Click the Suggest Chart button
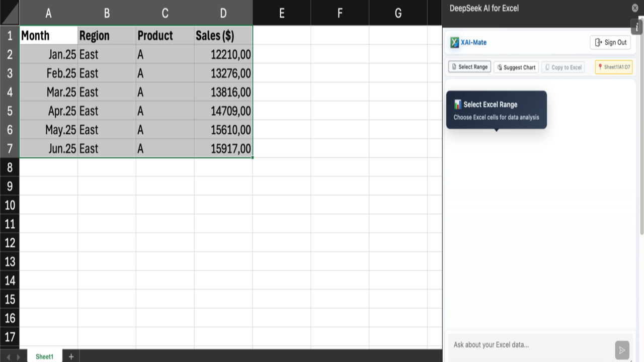The image size is (644, 362). (516, 67)
